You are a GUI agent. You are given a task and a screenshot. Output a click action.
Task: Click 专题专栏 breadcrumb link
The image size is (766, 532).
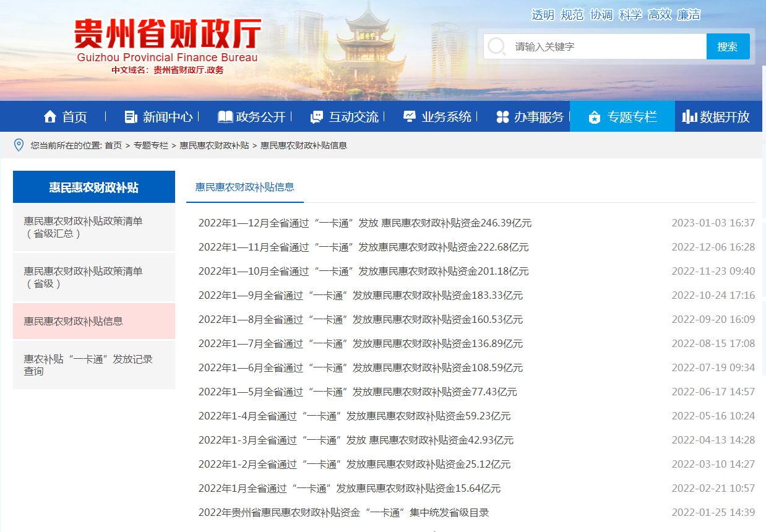150,145
